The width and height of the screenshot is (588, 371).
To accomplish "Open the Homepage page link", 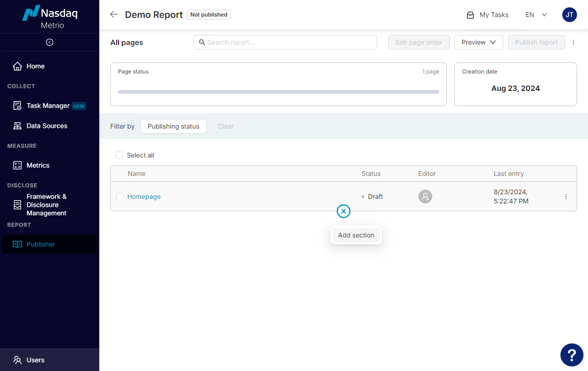I will pyautogui.click(x=144, y=197).
